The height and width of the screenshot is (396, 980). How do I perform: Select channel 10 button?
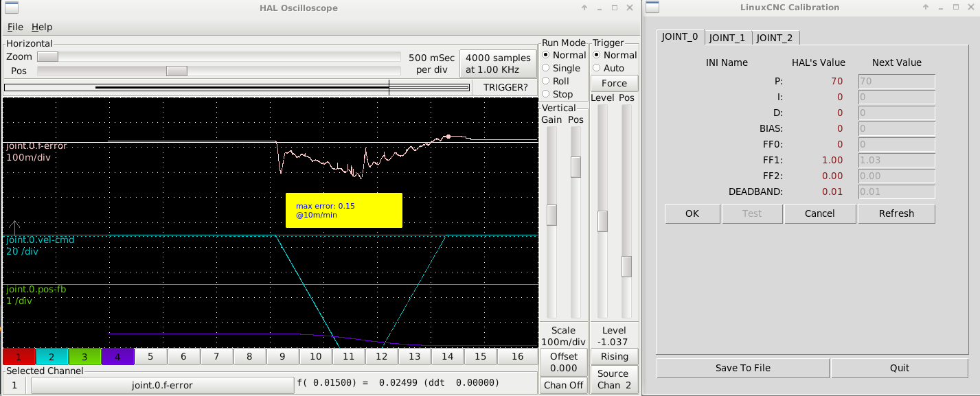point(316,356)
